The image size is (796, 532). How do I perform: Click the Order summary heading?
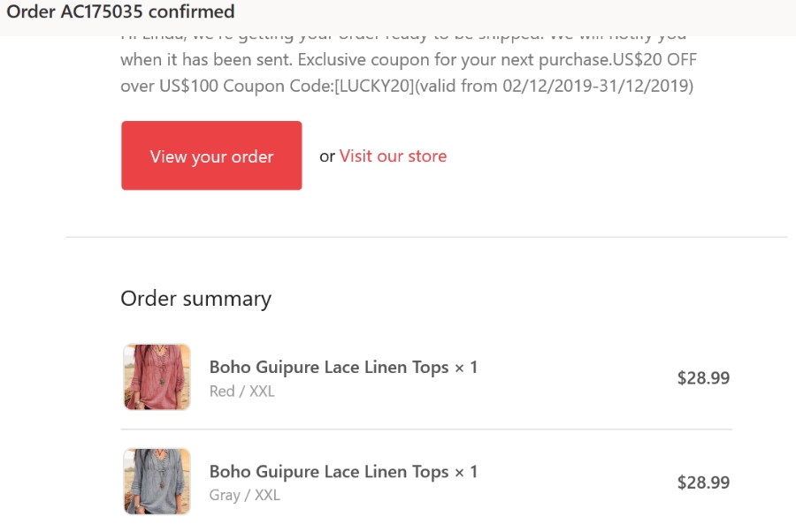click(195, 299)
